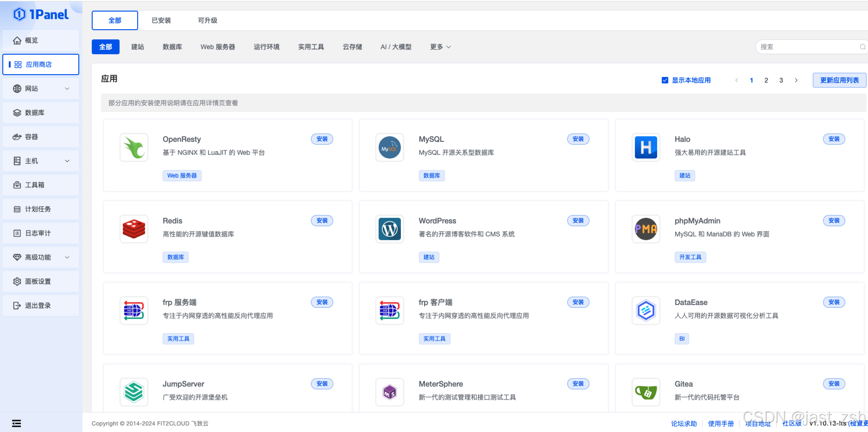Open the Redis app icon
The height and width of the screenshot is (432, 868).
134,229
